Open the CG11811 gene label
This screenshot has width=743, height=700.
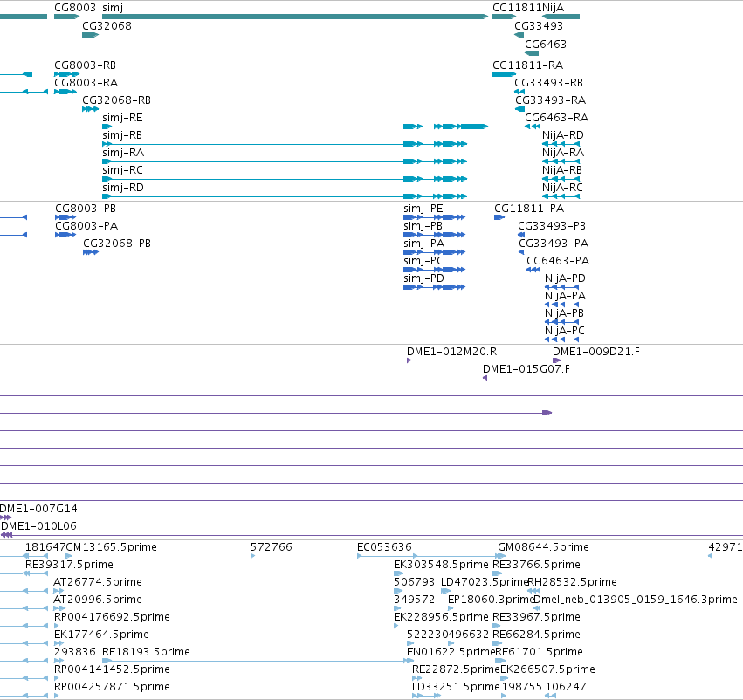(x=517, y=8)
